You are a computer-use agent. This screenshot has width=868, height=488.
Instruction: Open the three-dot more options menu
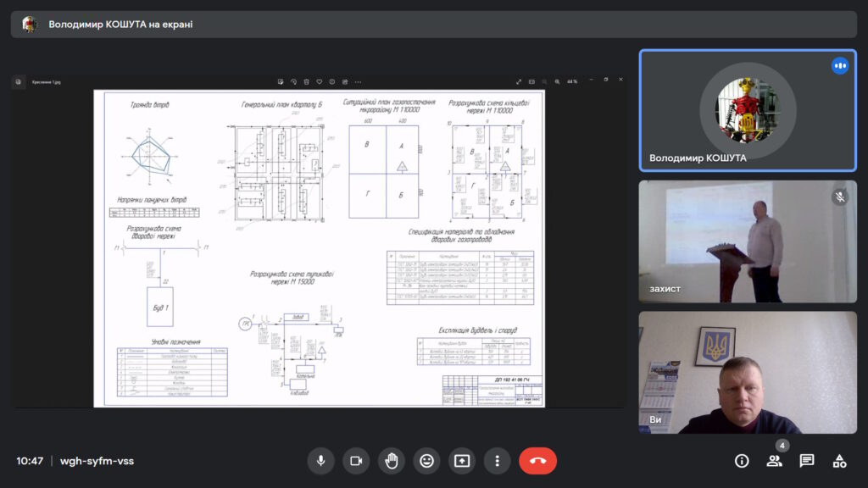[x=497, y=461]
